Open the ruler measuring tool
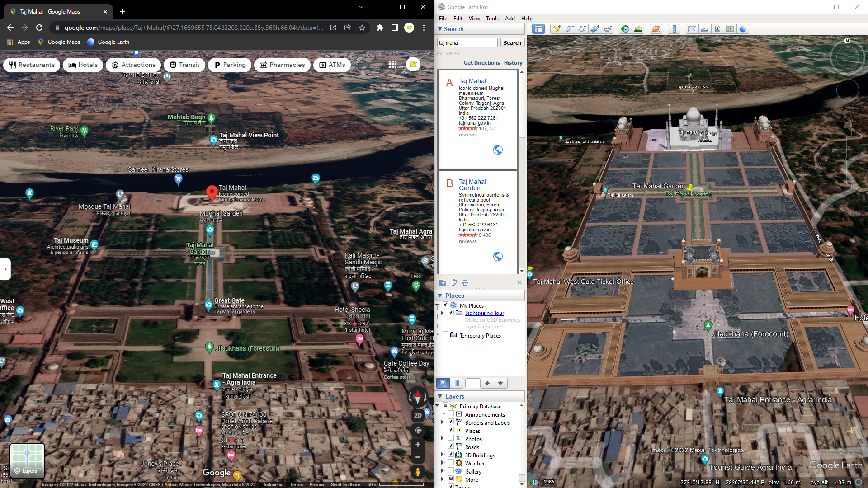Image resolution: width=868 pixels, height=488 pixels. pyautogui.click(x=674, y=29)
